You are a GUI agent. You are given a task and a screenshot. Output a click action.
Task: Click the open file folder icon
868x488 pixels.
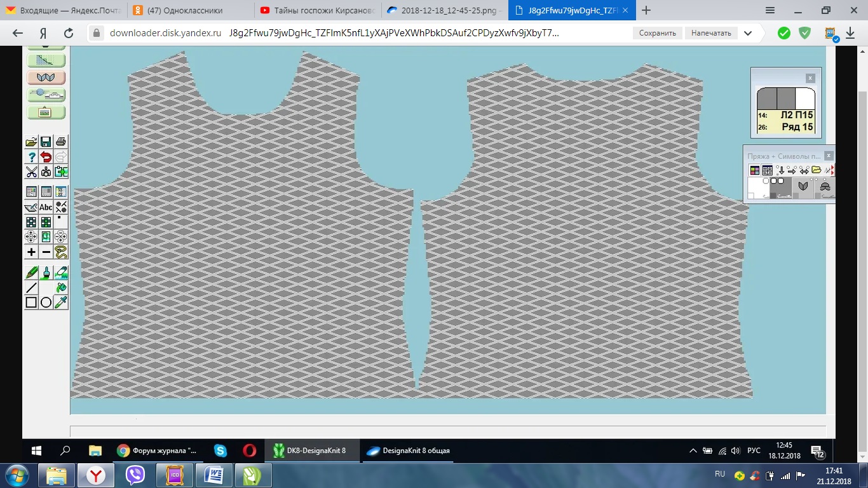coord(31,142)
